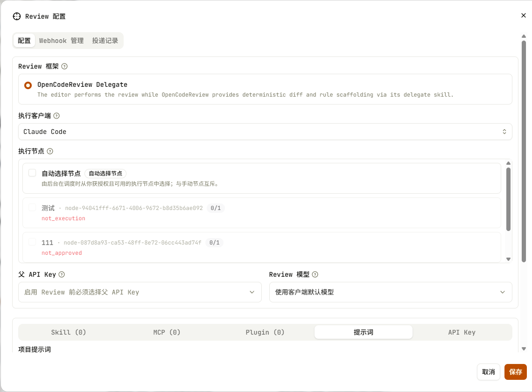
Task: Switch to the 配置 tab
Action: pyautogui.click(x=24, y=41)
